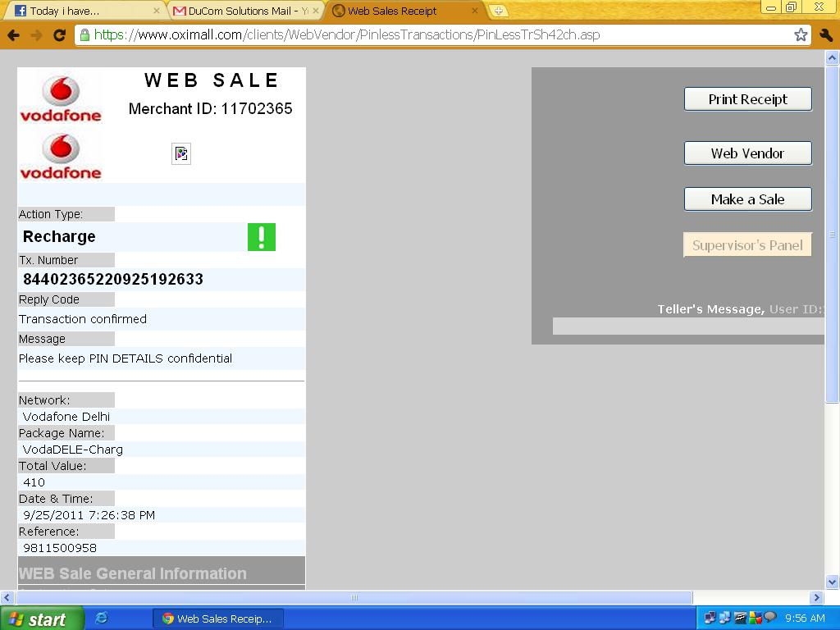This screenshot has height=630, width=840.
Task: Click the horizontal scrollbar thumb
Action: pos(354,597)
